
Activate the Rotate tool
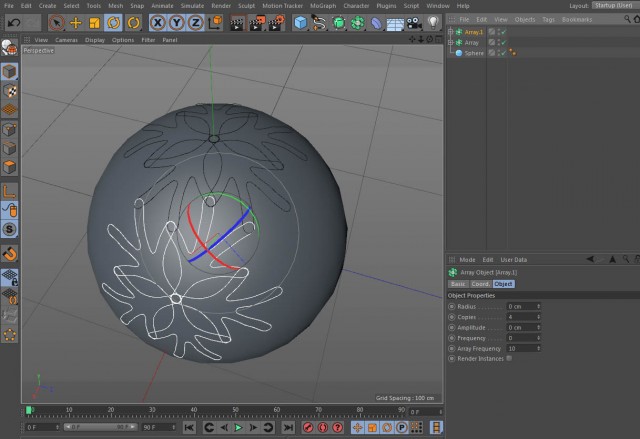(x=113, y=23)
